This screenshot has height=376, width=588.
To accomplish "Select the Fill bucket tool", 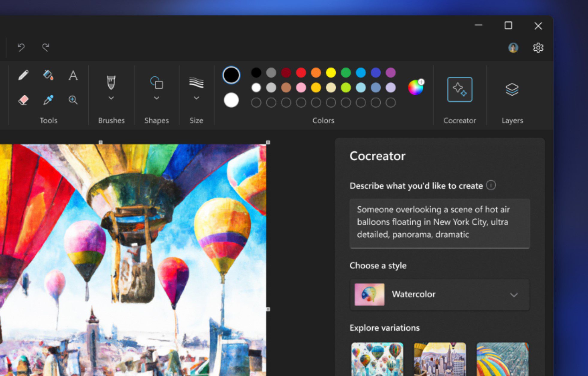I will pyautogui.click(x=48, y=75).
